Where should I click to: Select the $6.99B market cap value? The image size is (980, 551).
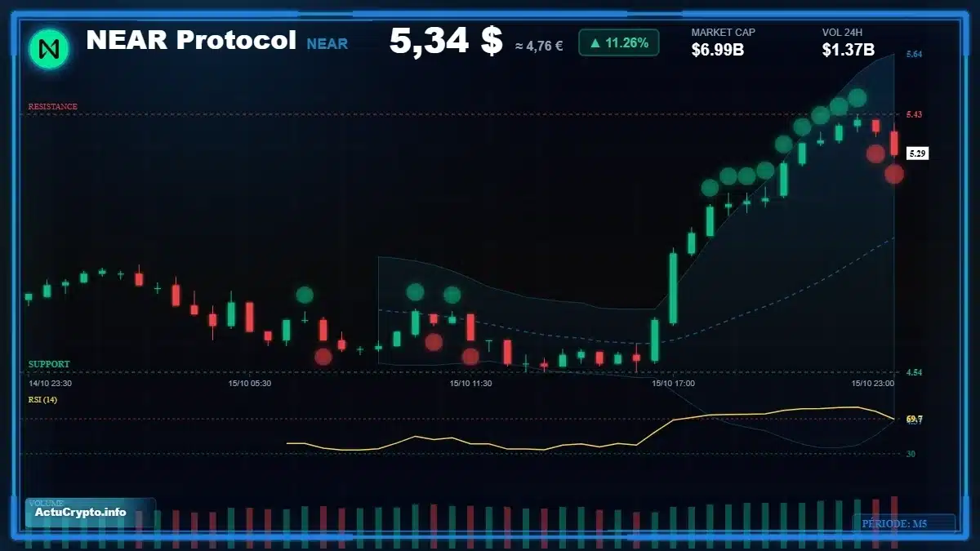(718, 50)
